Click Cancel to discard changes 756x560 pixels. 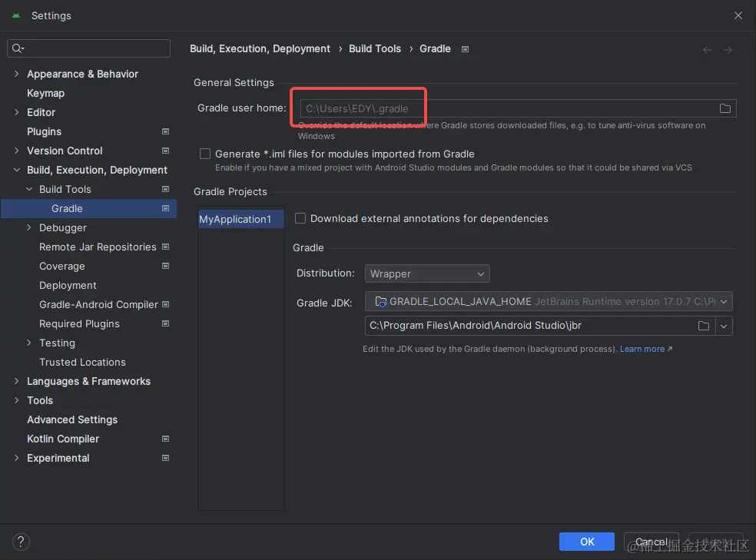tap(652, 542)
